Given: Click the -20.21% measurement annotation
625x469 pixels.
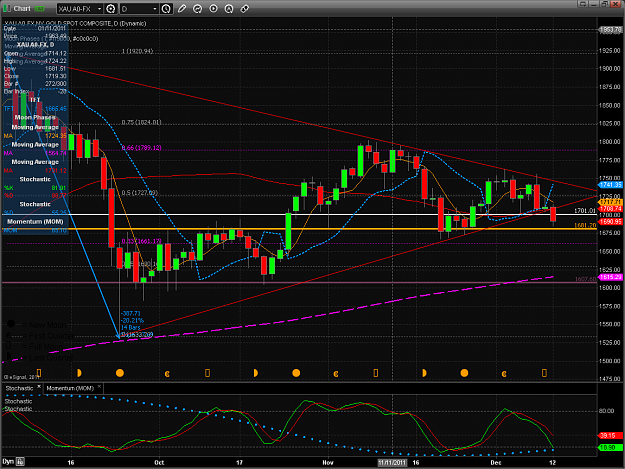Looking at the screenshot, I should click(132, 320).
